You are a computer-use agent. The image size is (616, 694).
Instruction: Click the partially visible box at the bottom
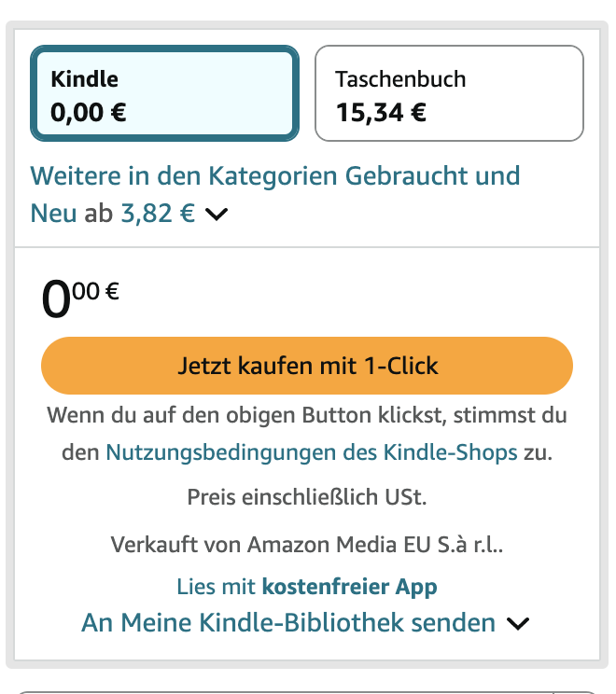point(307,691)
